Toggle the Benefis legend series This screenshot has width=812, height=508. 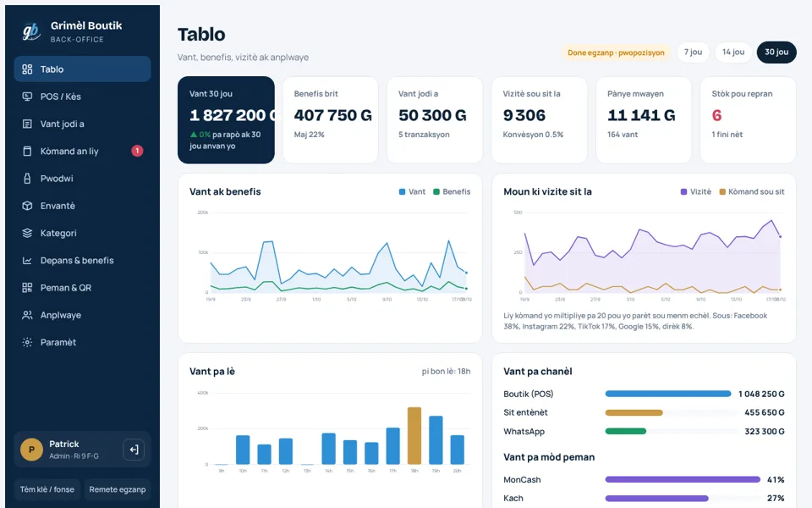click(452, 192)
